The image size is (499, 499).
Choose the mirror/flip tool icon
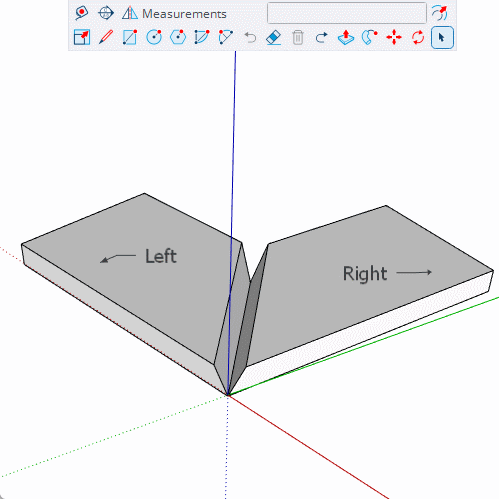point(130,13)
